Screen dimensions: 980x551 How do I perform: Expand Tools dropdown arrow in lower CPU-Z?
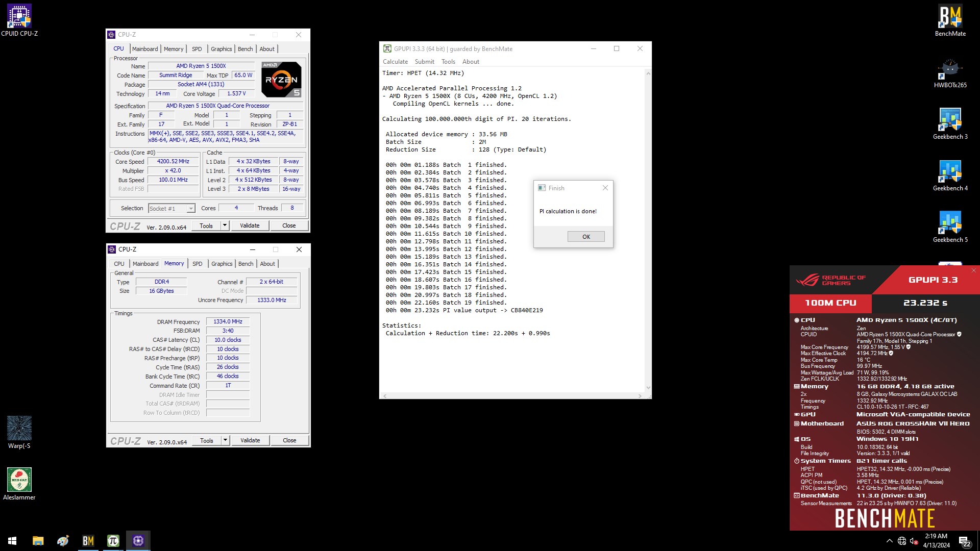(225, 440)
